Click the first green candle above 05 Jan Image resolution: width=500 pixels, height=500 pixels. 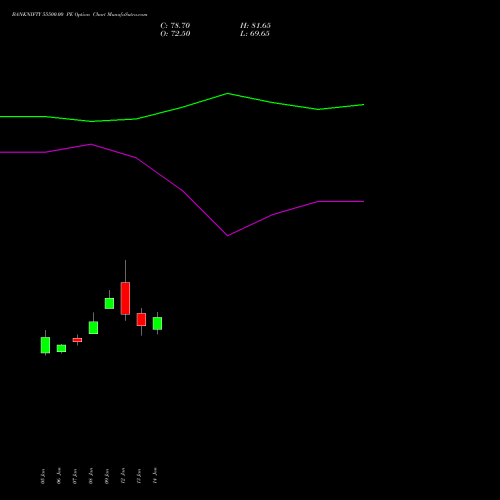(x=45, y=345)
